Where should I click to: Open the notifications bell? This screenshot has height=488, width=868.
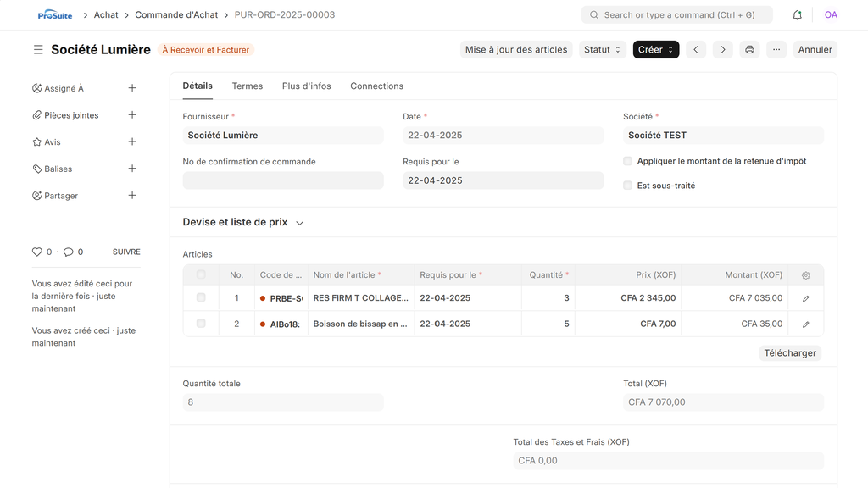[797, 15]
